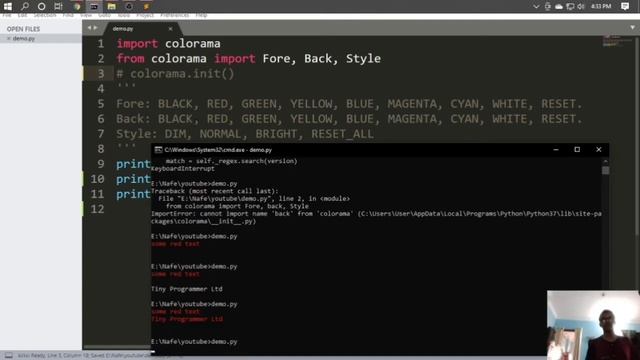The image size is (640, 360).
Task: Click the taskbar clock showing the time
Action: tap(601, 7)
